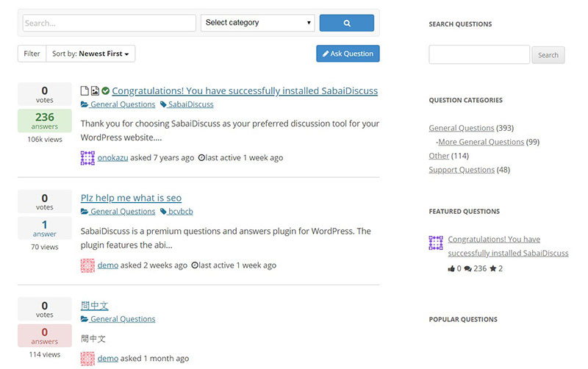Click the pencil Ask Question button
Viewport: 588px width, 369px height.
click(x=348, y=54)
